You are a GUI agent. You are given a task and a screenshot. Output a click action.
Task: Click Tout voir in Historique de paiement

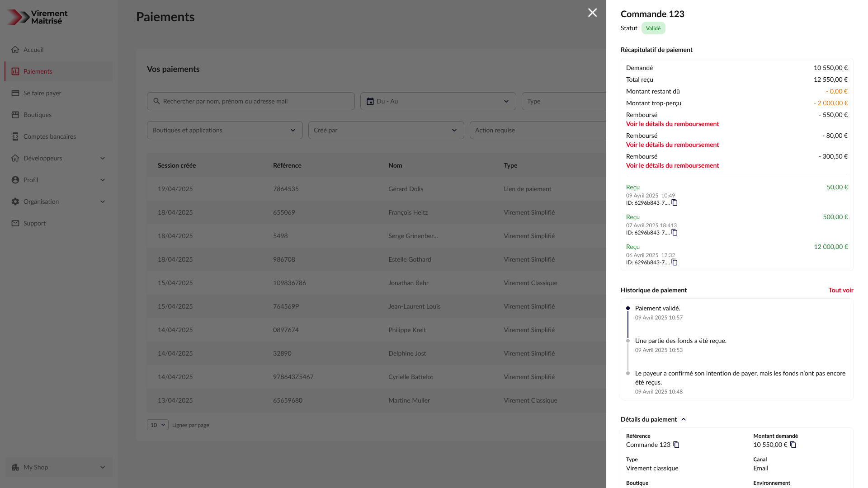coord(841,290)
